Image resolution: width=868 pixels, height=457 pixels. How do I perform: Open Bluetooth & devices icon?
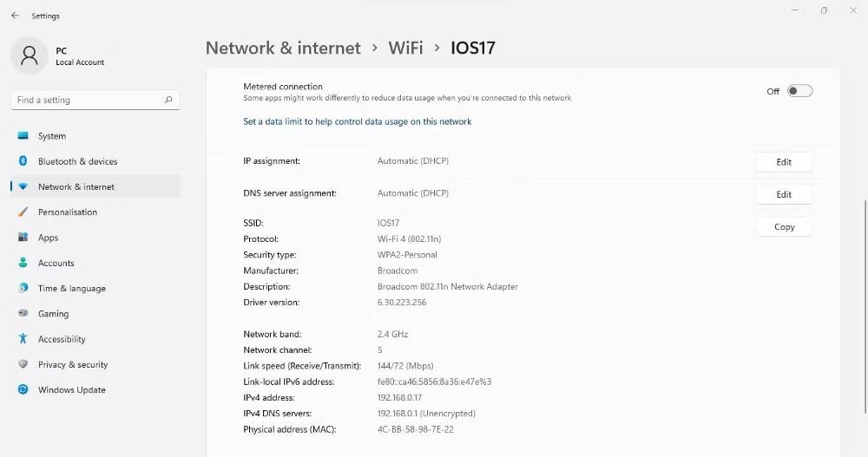tap(23, 161)
